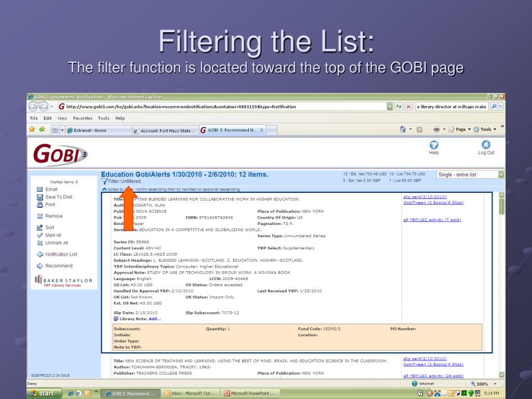
Task: Close the GOBI 3: Recommend tab
Action: pos(262,130)
